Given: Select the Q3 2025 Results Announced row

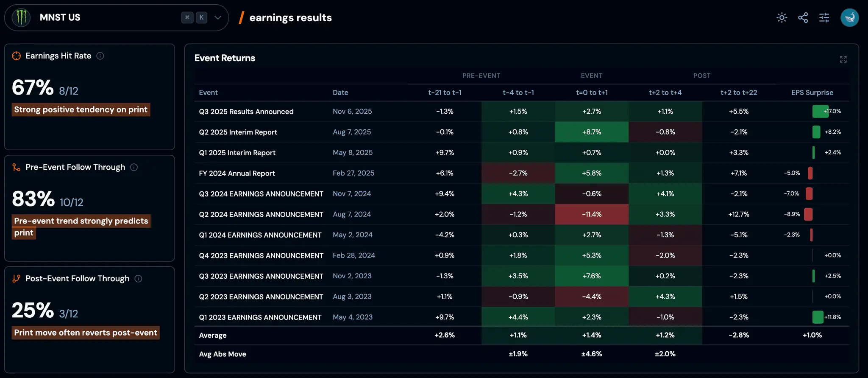Looking at the screenshot, I should point(522,112).
